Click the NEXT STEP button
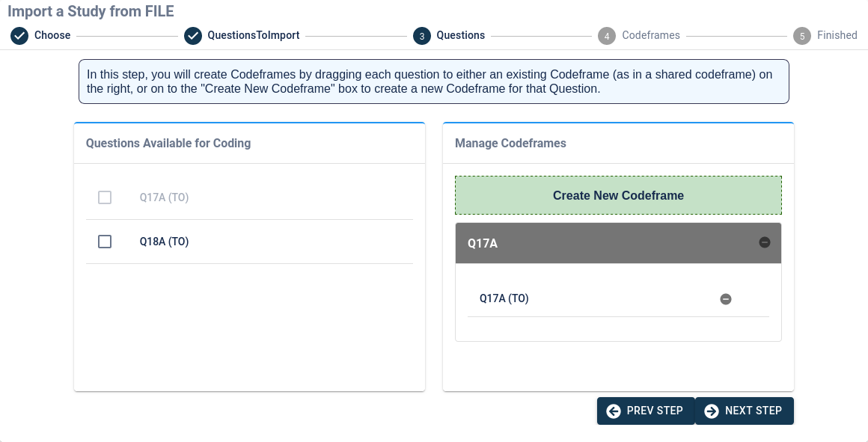This screenshot has height=442, width=868. click(744, 411)
